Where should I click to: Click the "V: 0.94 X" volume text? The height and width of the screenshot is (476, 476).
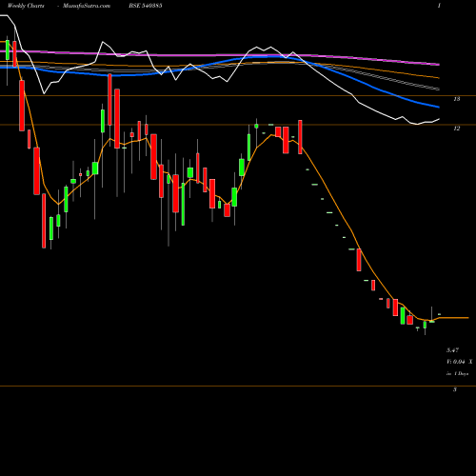(x=460, y=362)
